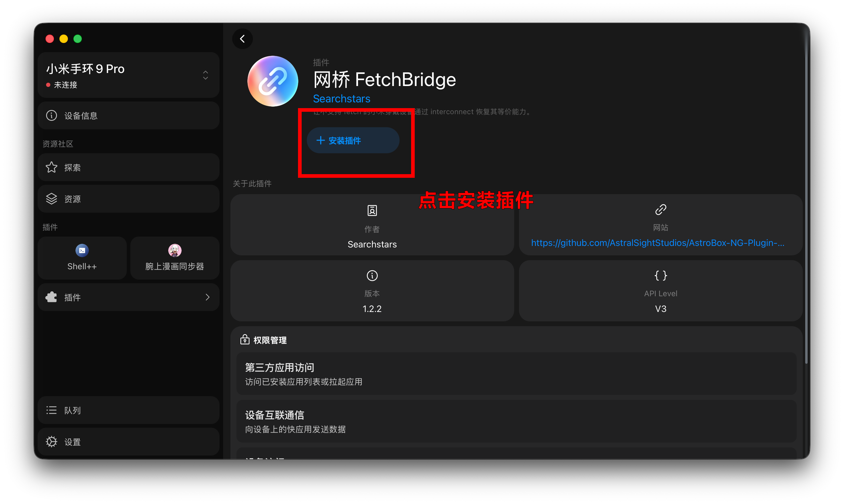Image resolution: width=844 pixels, height=504 pixels.
Task: Open 设备信息 in the sidebar
Action: [x=129, y=115]
